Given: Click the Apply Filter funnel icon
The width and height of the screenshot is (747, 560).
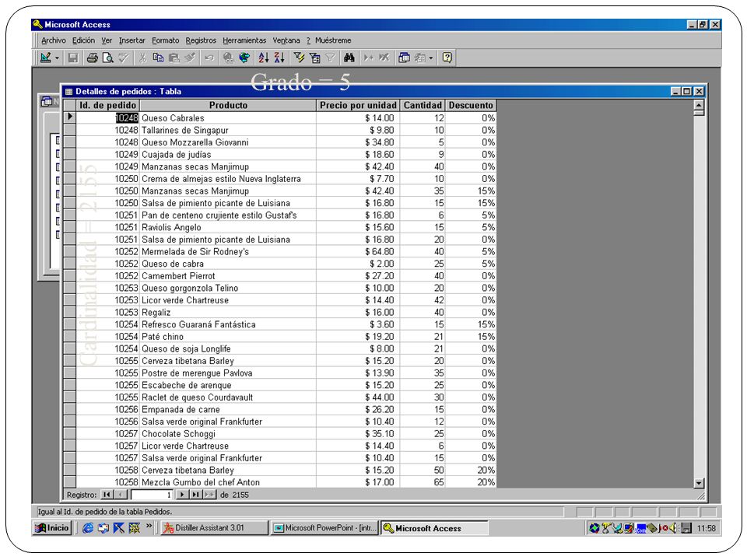Looking at the screenshot, I should [330, 58].
